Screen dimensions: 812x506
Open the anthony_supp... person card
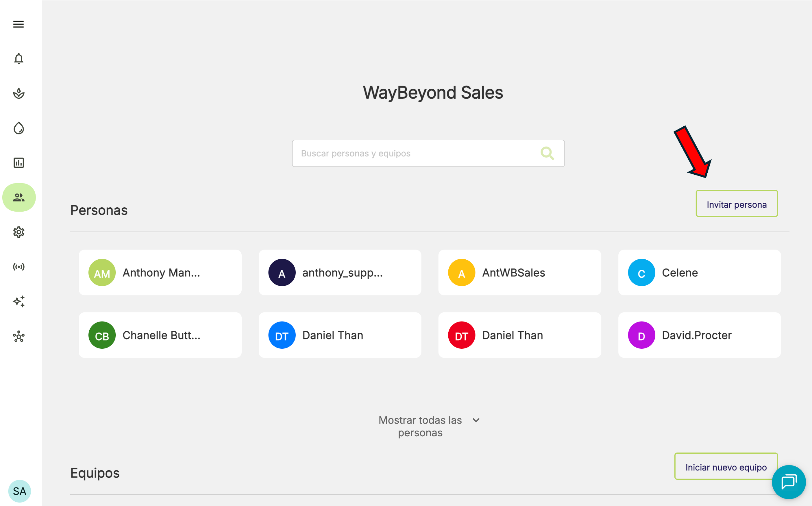tap(340, 272)
